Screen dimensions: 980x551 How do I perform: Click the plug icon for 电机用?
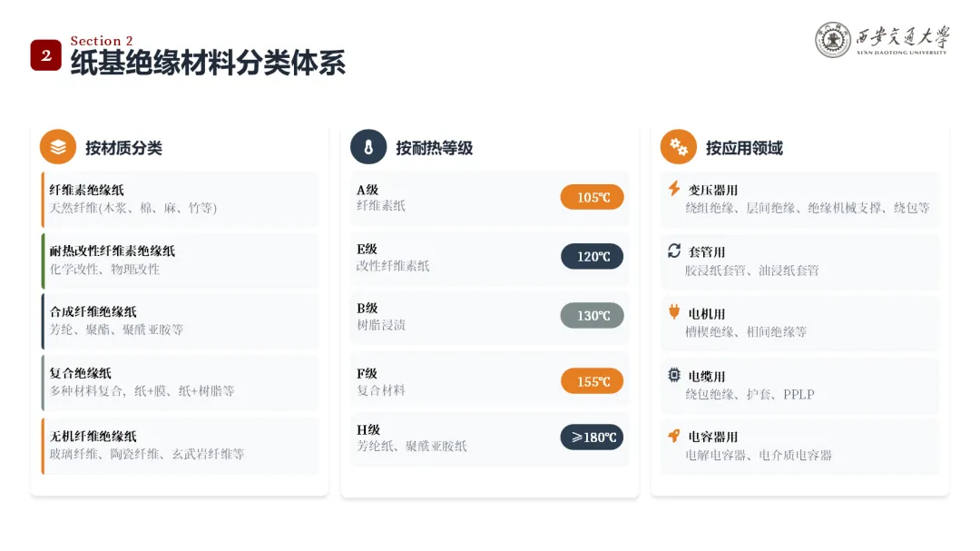pos(673,312)
